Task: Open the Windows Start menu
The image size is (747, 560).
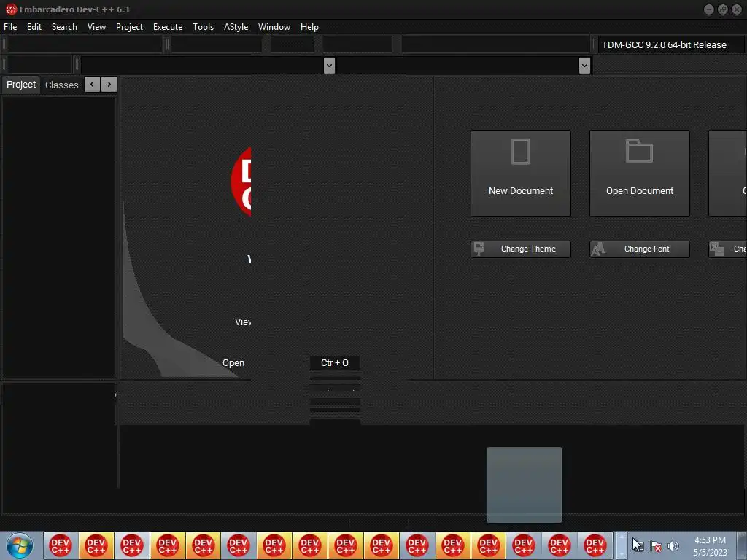Action: coord(20,545)
